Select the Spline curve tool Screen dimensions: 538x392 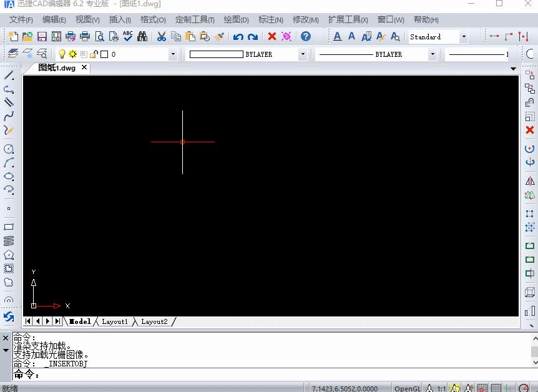click(9, 117)
